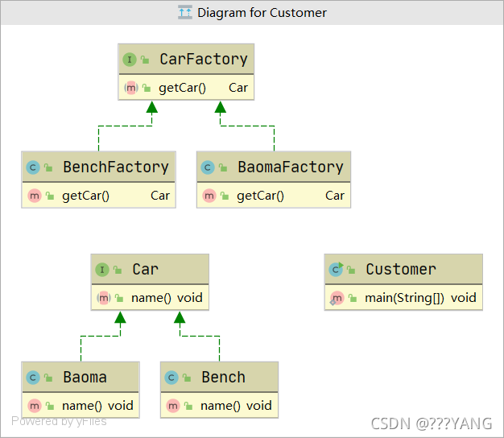Click the interface icon of CarFactory

130,60
